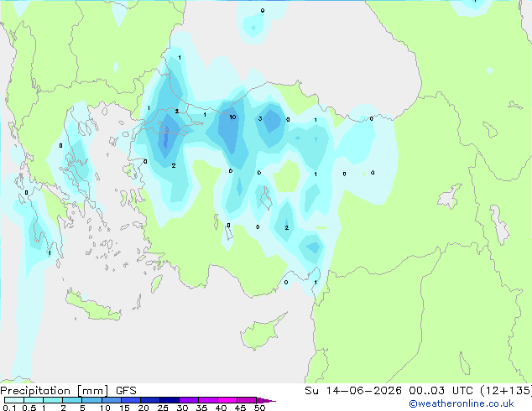Viewport: 532px width, 411px height.
Task: Click the weatheronline.co.uk copyright link
Action: tap(462, 403)
